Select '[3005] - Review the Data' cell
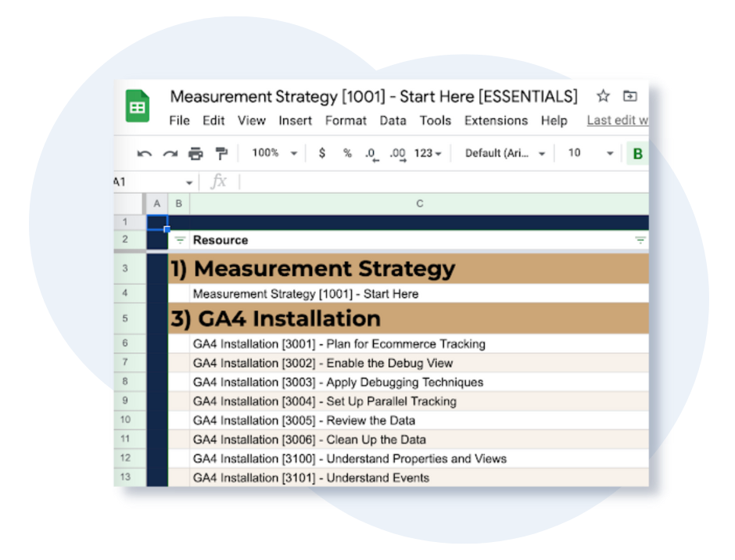 [x=419, y=421]
